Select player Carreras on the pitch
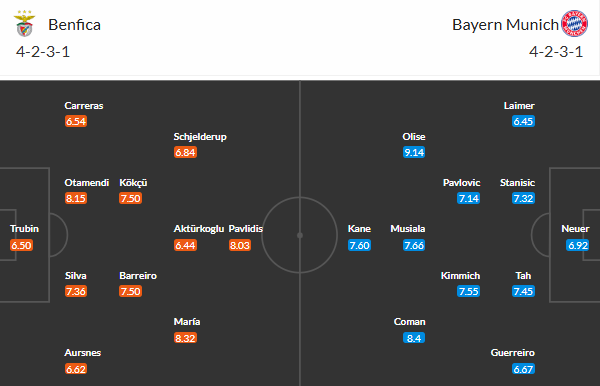600x386 pixels. pos(84,106)
